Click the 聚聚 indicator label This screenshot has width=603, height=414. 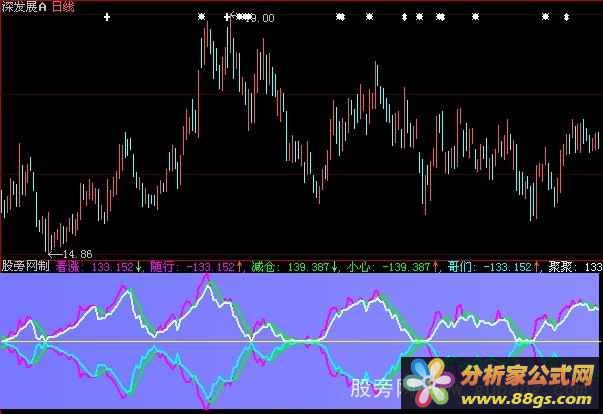pos(560,266)
